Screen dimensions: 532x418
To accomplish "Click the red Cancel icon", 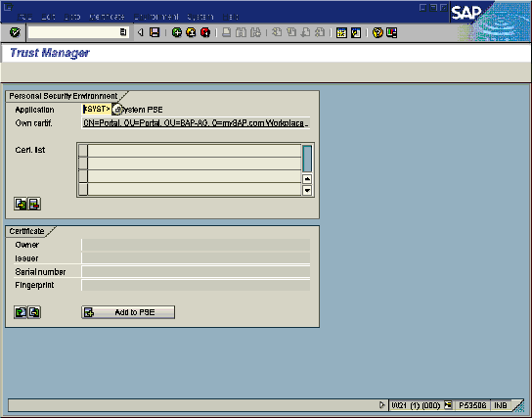I will 205,32.
